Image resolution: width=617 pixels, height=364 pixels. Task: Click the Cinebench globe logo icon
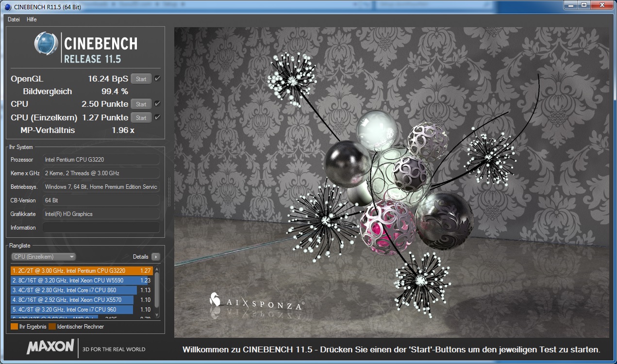(46, 43)
